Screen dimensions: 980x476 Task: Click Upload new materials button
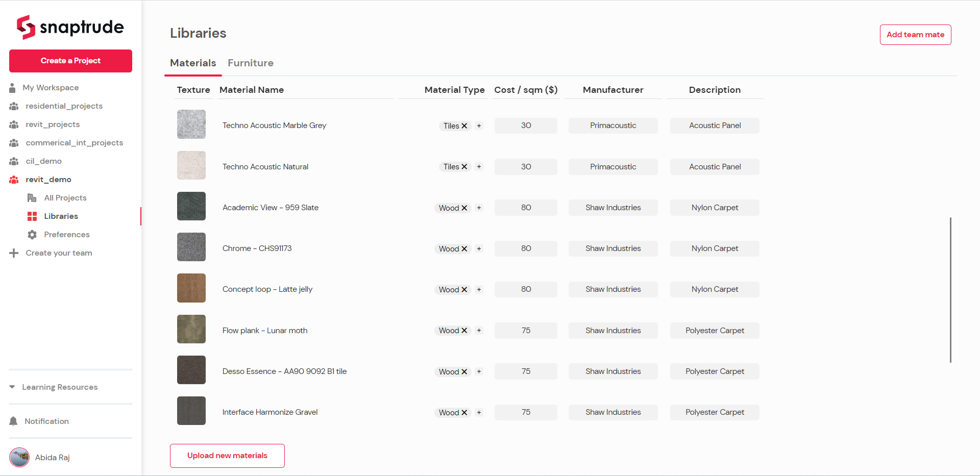coord(227,456)
